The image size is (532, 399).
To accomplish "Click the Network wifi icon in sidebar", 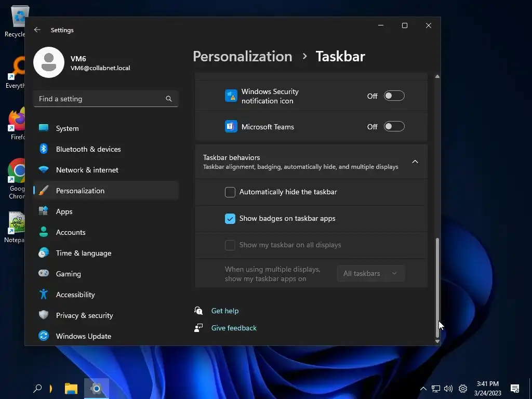I will tap(44, 169).
